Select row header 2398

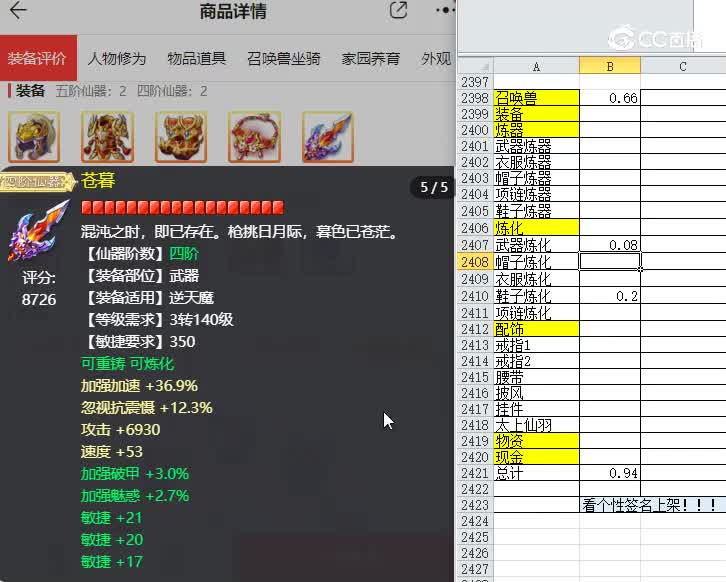[x=476, y=98]
